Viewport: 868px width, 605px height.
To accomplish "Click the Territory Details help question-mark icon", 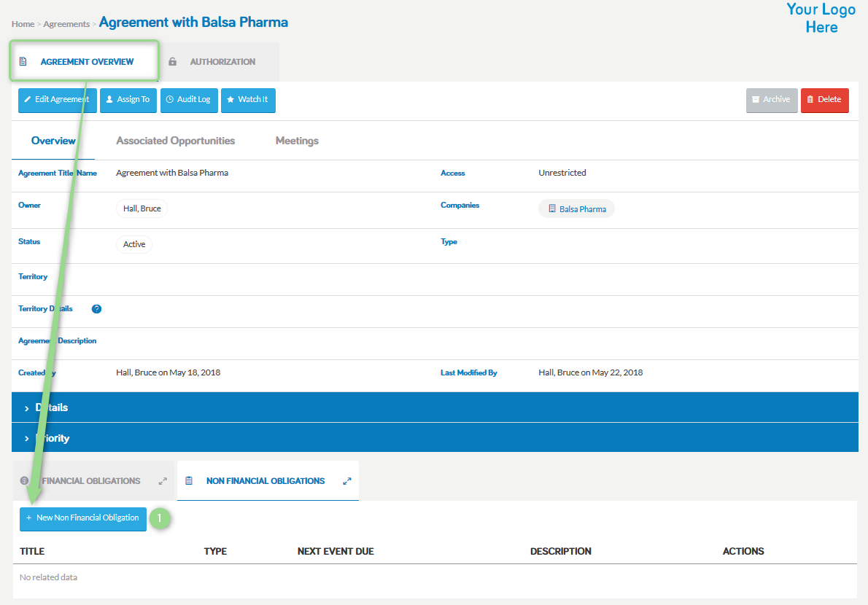I will pos(96,309).
